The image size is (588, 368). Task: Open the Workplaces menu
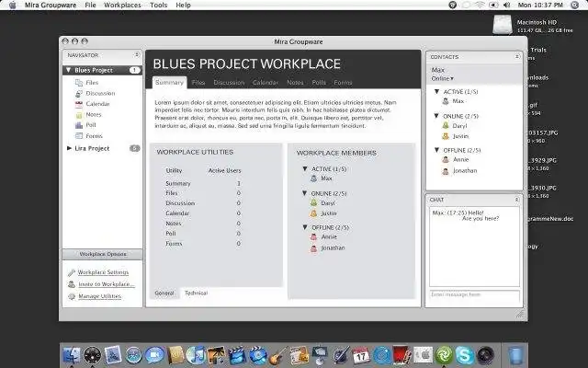[122, 5]
